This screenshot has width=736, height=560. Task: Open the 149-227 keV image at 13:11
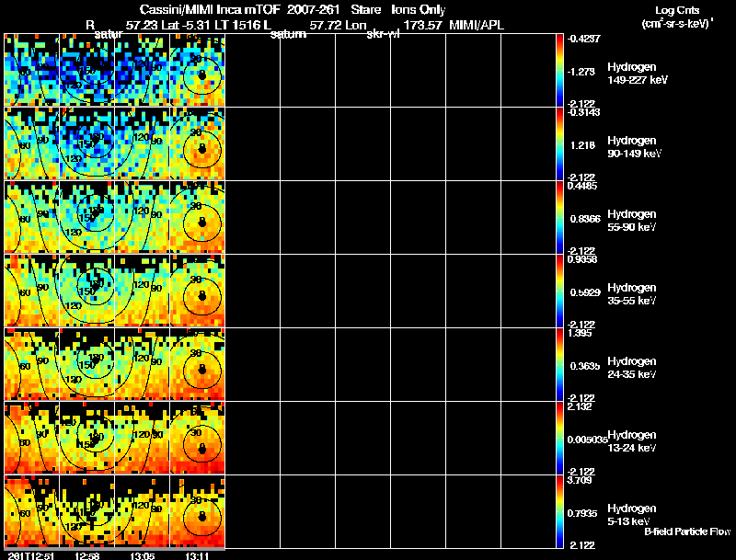click(x=197, y=70)
